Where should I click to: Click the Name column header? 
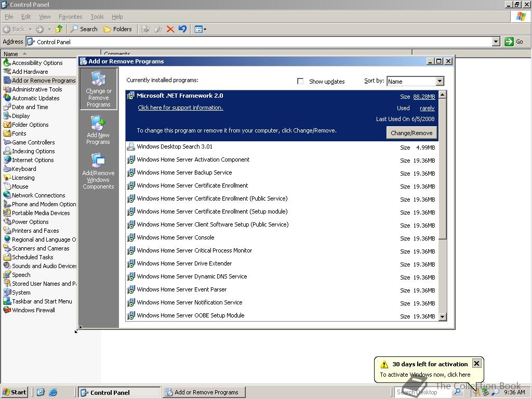point(51,54)
